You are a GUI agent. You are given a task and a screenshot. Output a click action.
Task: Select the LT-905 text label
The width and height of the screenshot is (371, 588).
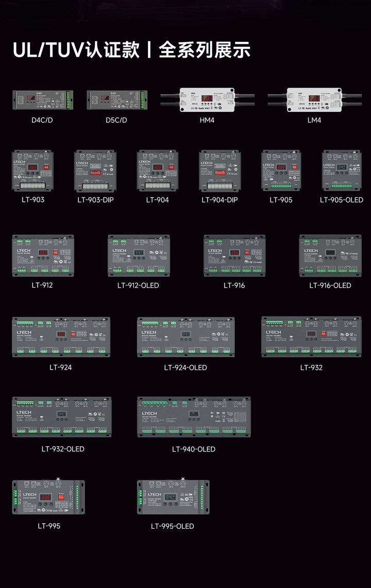(281, 200)
